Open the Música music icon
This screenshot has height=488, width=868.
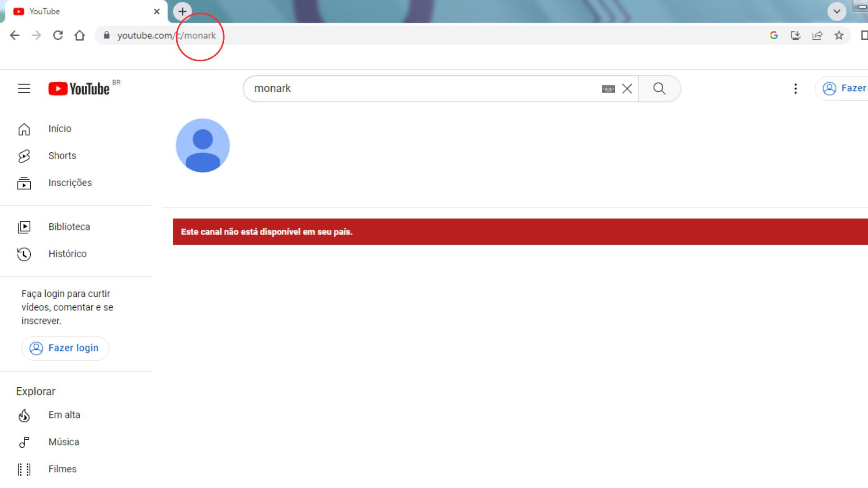24,442
